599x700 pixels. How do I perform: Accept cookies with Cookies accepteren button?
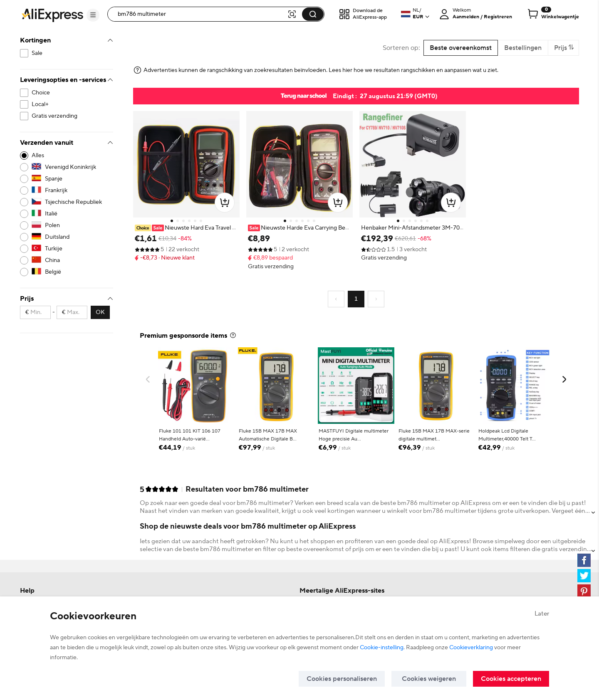511,679
